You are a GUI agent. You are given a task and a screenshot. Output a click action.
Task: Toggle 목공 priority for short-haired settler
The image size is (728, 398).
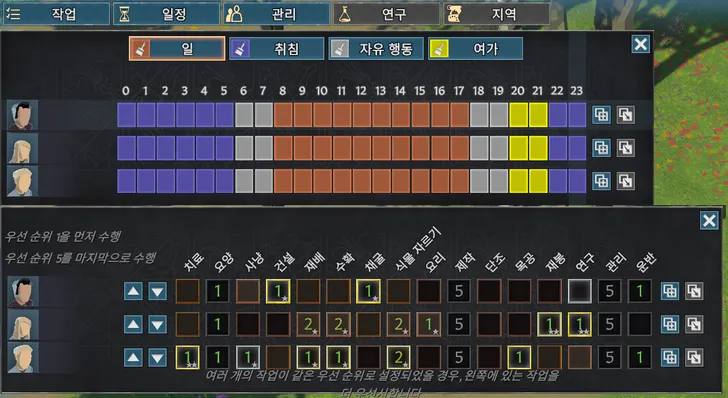point(520,358)
